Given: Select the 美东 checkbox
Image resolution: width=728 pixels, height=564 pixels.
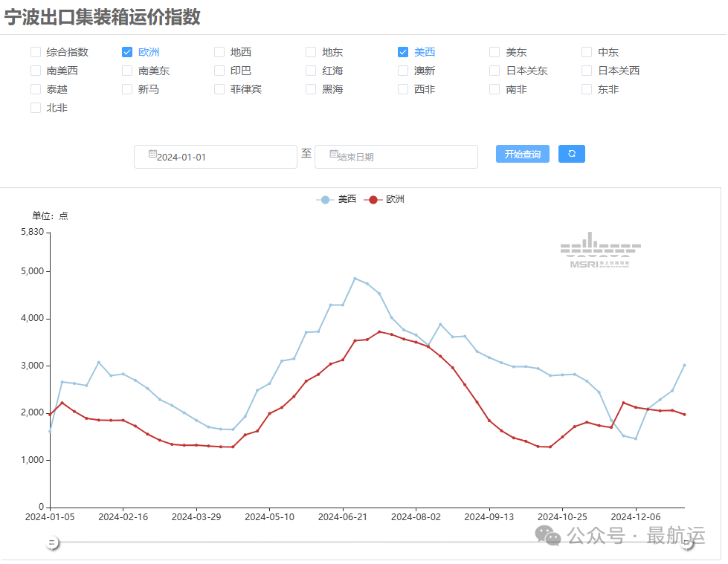Looking at the screenshot, I should click(x=495, y=52).
